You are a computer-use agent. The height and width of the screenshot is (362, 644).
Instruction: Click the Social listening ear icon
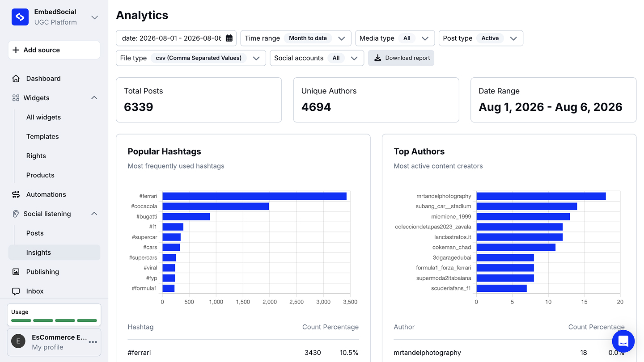[16, 214]
